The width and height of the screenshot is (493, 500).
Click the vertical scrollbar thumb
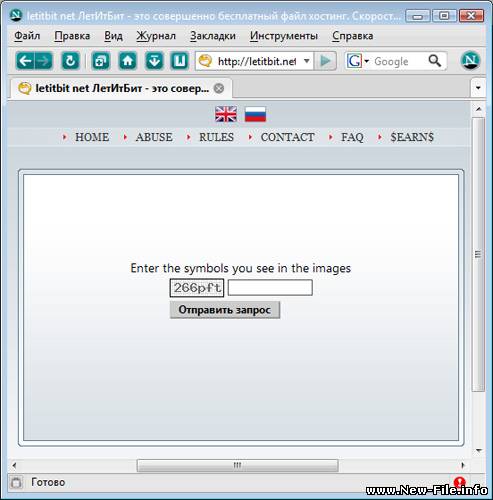[478, 255]
